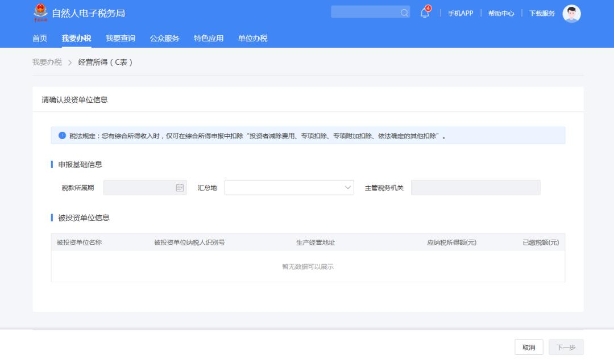Click the 取消 button
This screenshot has width=614, height=364.
[x=529, y=346]
